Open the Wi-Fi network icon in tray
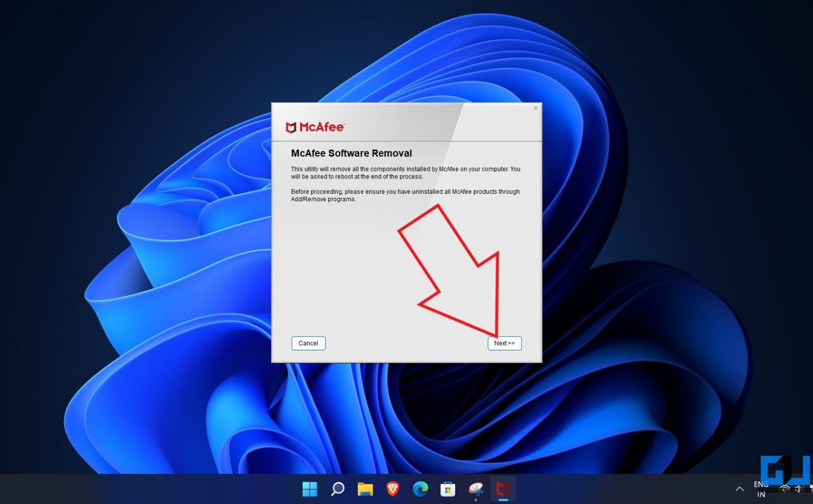The height and width of the screenshot is (504, 813). click(784, 489)
